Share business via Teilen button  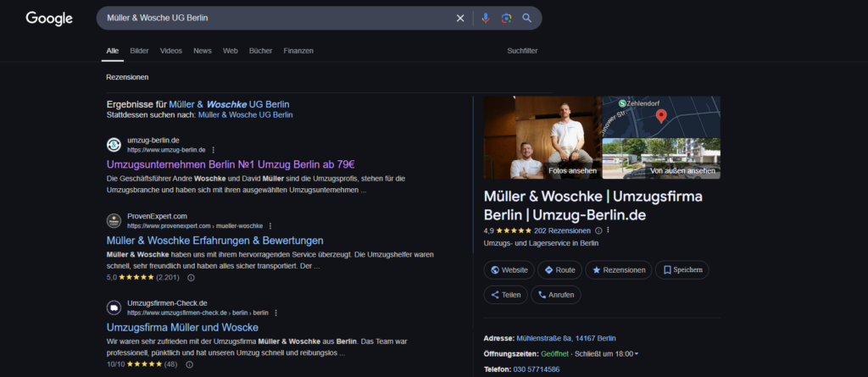pyautogui.click(x=505, y=295)
